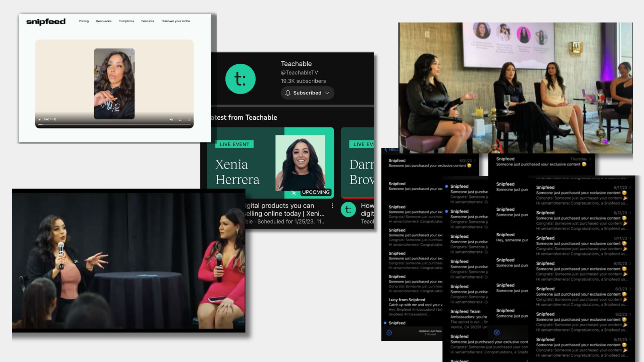Click LIVE EVENT badge on Xenia thumbnail
Image resolution: width=644 pixels, height=362 pixels.
click(234, 144)
